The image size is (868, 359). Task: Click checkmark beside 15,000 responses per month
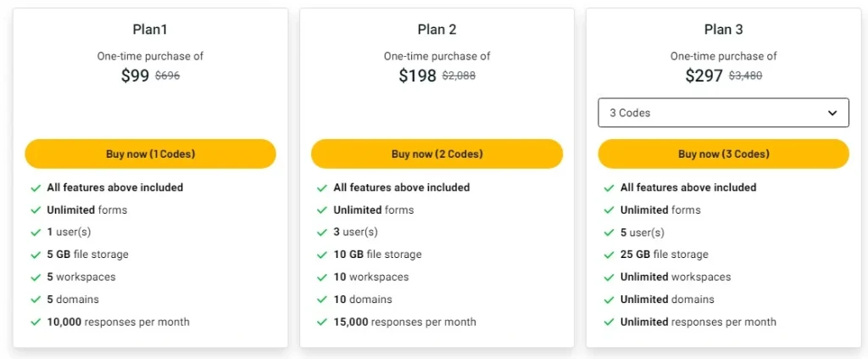point(322,323)
